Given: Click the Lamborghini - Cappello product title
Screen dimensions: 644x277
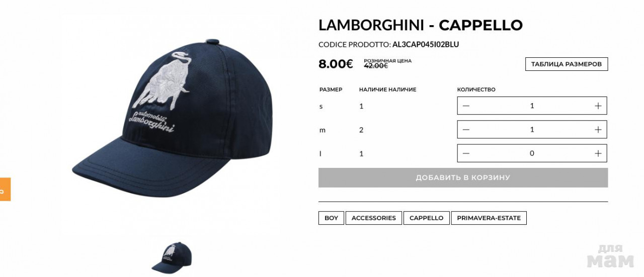Looking at the screenshot, I should (x=421, y=25).
